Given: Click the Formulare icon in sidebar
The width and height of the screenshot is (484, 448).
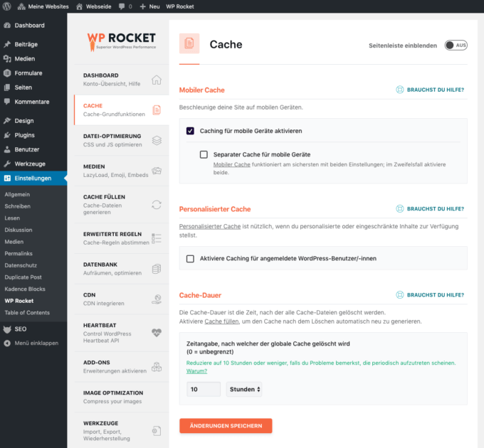Looking at the screenshot, I should point(7,73).
